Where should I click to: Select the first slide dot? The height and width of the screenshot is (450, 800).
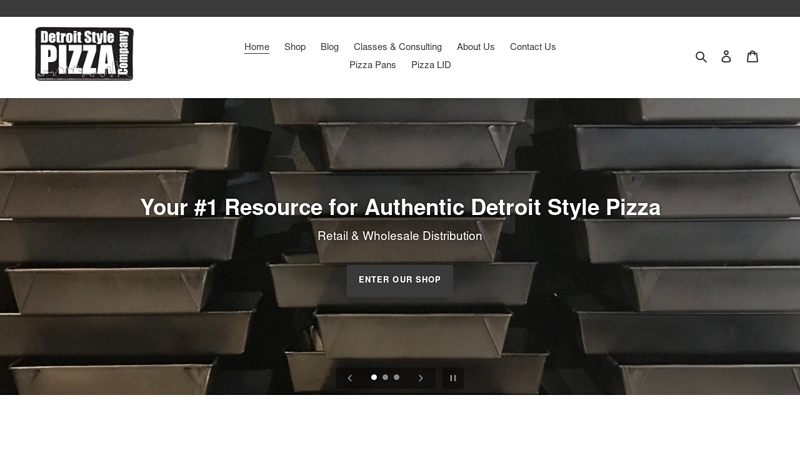click(374, 377)
